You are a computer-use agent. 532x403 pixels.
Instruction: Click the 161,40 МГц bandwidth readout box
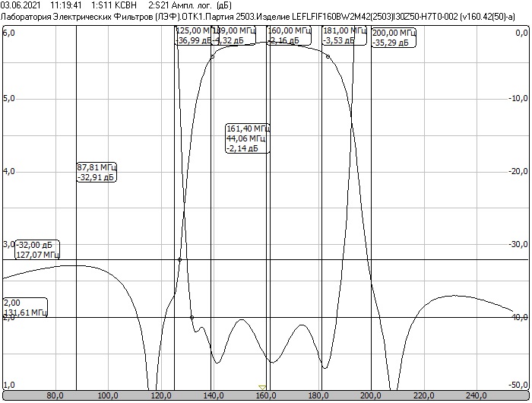248,138
